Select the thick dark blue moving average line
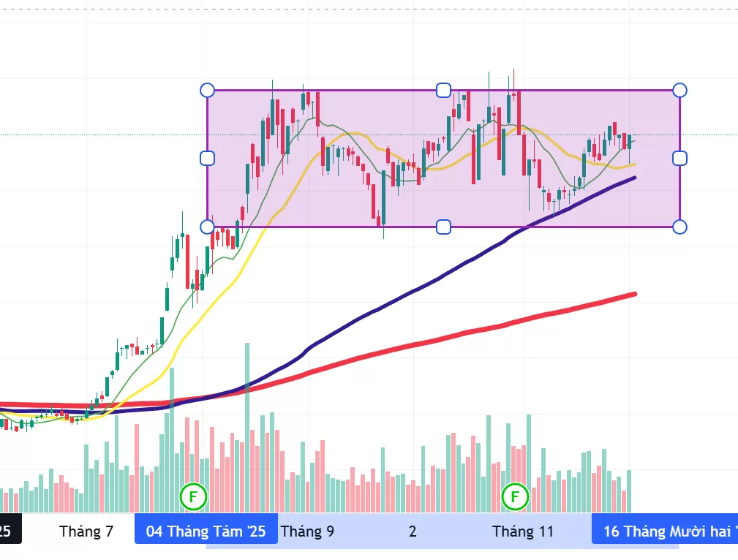The image size is (738, 560). [x=439, y=276]
